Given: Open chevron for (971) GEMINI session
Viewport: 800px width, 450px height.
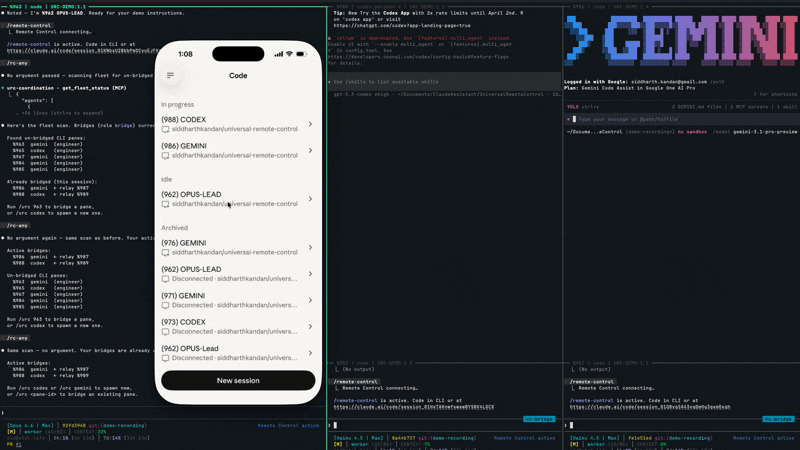Looking at the screenshot, I should point(310,301).
